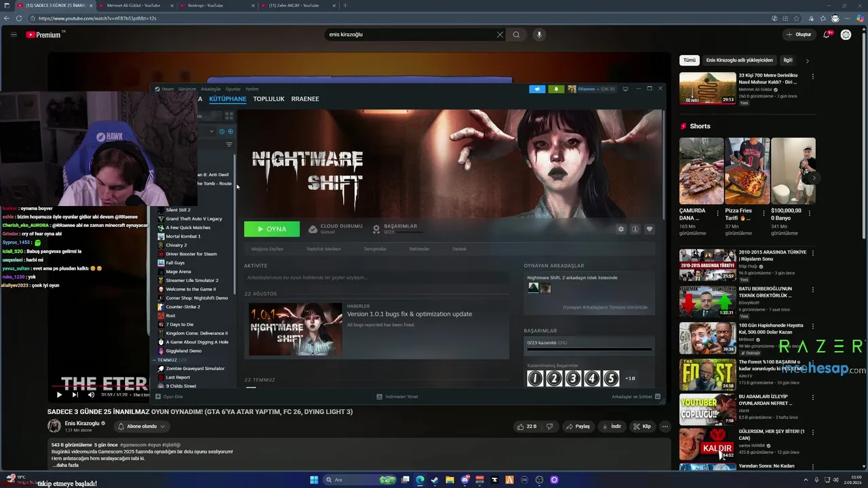This screenshot has width=868, height=488.
Task: Mute the YouTube video volume
Action: click(91, 394)
